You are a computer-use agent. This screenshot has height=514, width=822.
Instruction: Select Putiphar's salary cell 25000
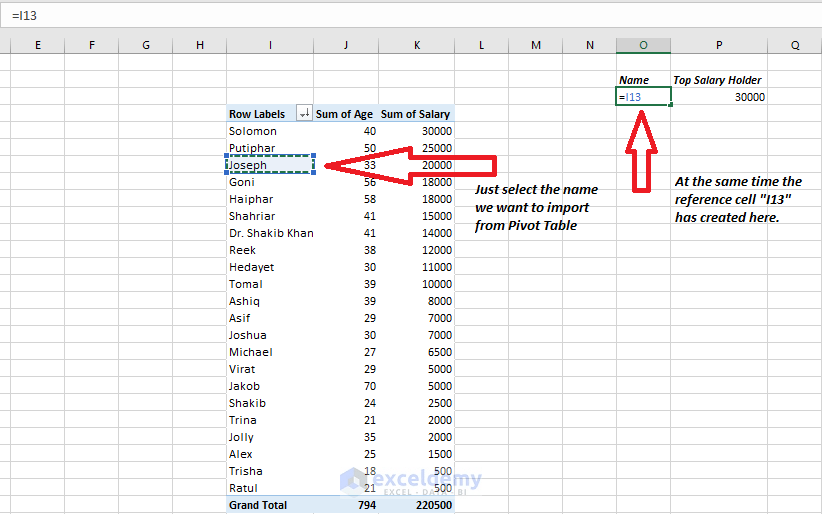417,147
